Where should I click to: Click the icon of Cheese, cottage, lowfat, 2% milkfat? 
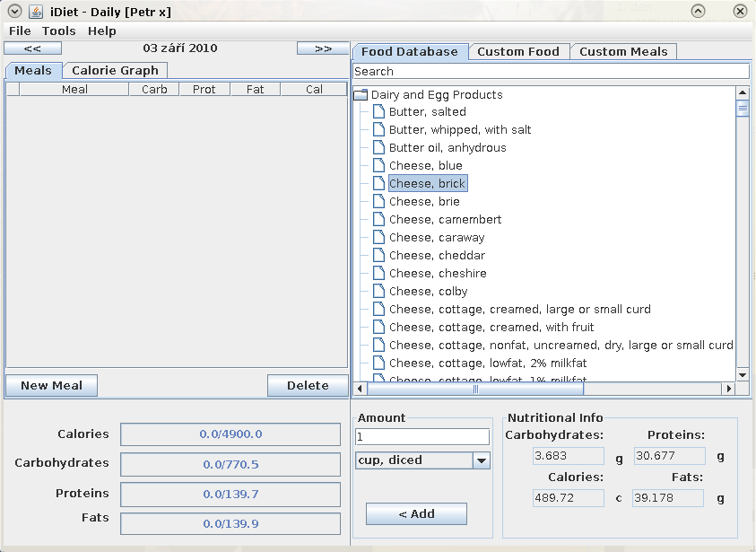(379, 363)
